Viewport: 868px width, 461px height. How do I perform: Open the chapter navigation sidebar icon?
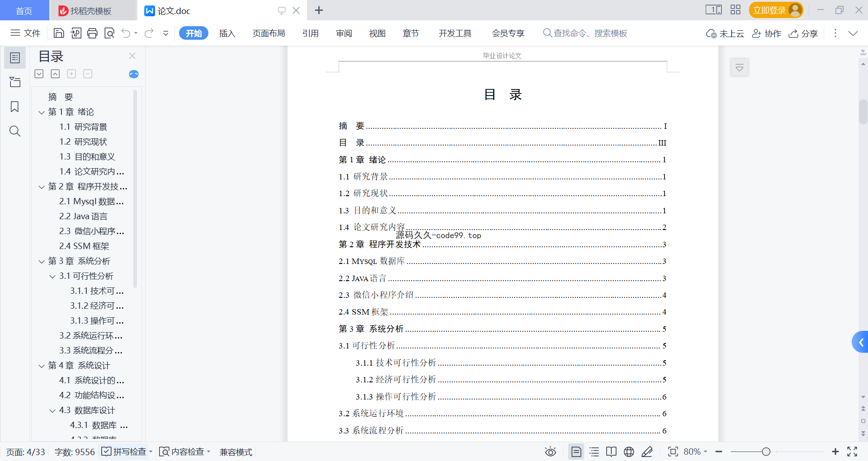[15, 82]
